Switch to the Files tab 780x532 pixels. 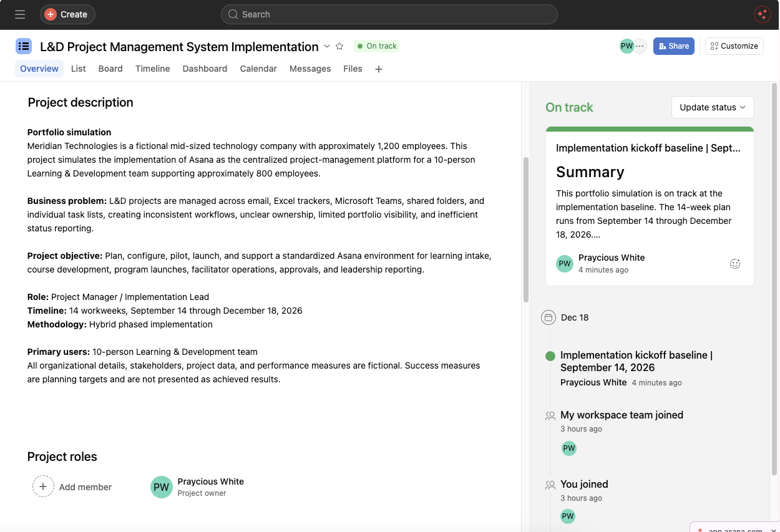pos(353,69)
